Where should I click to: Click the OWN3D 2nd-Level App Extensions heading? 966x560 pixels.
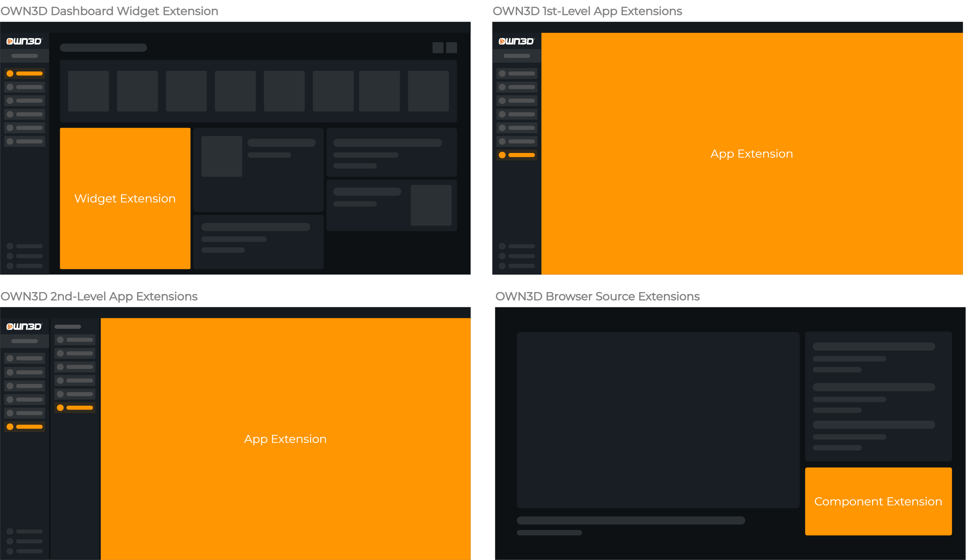[99, 296]
